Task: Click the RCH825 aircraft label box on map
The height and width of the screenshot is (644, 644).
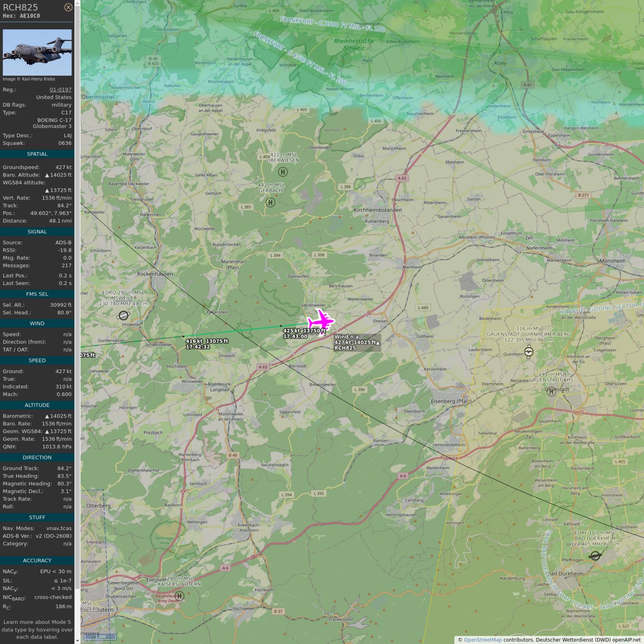Action: (357, 343)
